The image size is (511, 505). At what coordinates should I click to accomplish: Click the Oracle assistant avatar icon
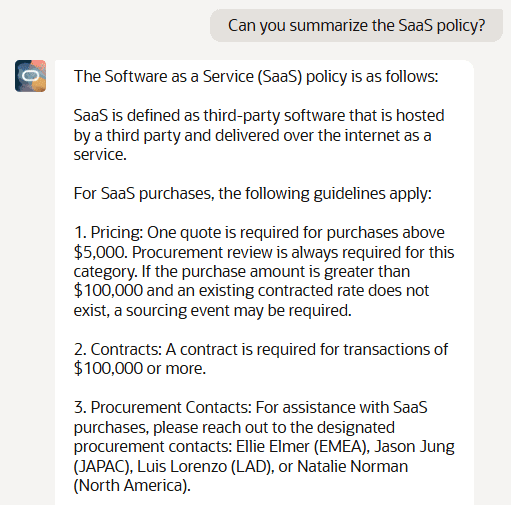click(30, 76)
